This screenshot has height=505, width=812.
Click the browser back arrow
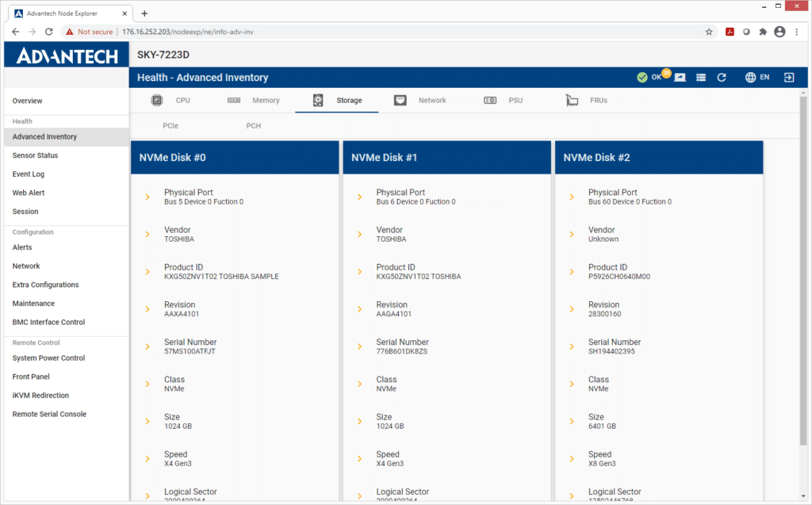(16, 32)
